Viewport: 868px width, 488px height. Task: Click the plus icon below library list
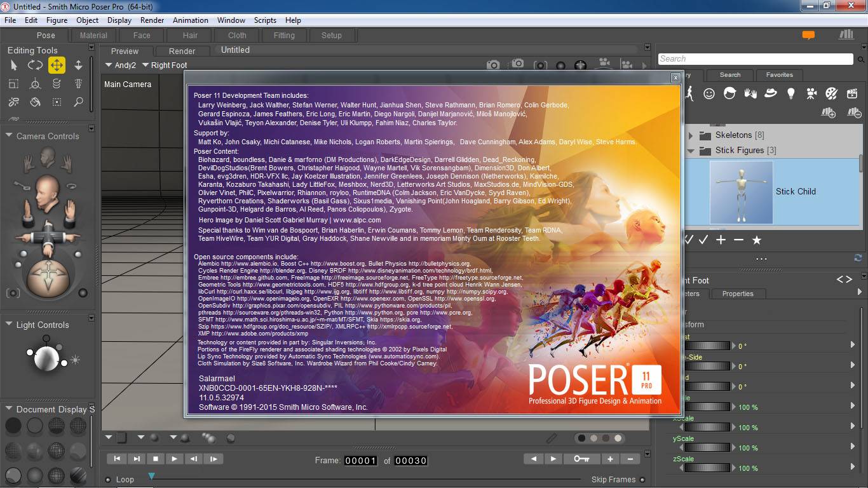(x=721, y=240)
